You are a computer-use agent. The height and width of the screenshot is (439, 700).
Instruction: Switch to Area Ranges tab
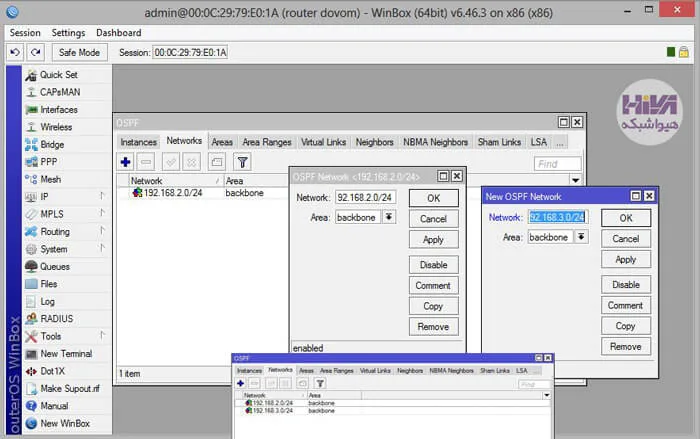pos(267,142)
